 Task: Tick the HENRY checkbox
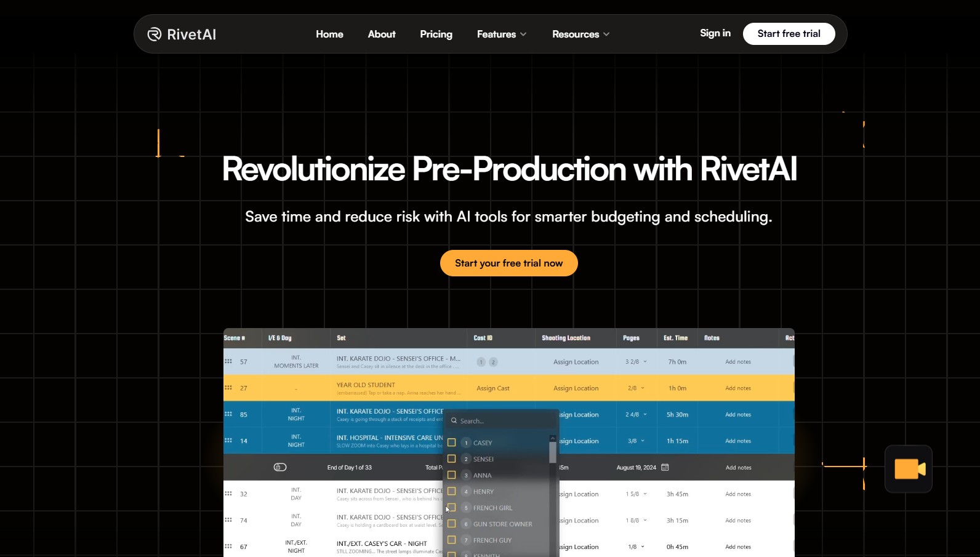coord(451,491)
